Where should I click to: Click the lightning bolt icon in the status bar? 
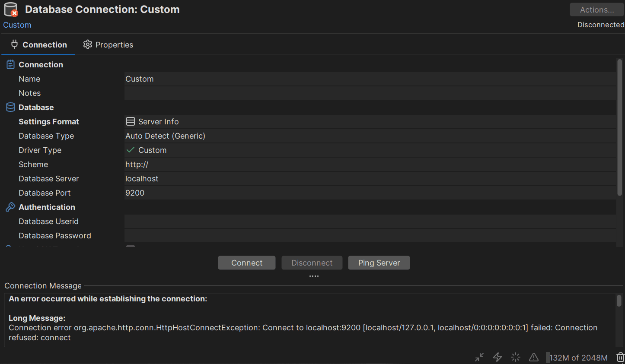497,357
